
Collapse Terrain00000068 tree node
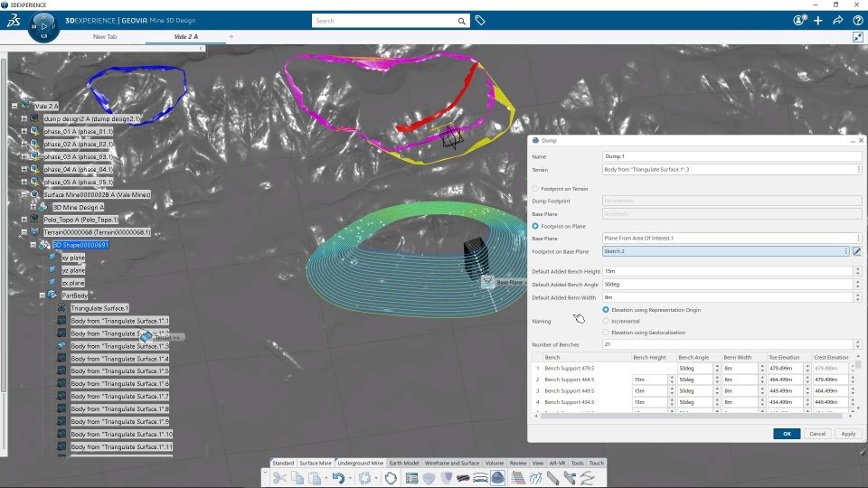click(x=24, y=232)
